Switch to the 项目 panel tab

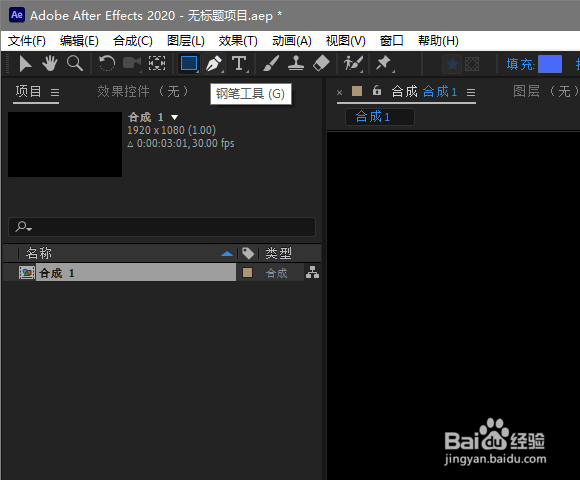(x=28, y=91)
